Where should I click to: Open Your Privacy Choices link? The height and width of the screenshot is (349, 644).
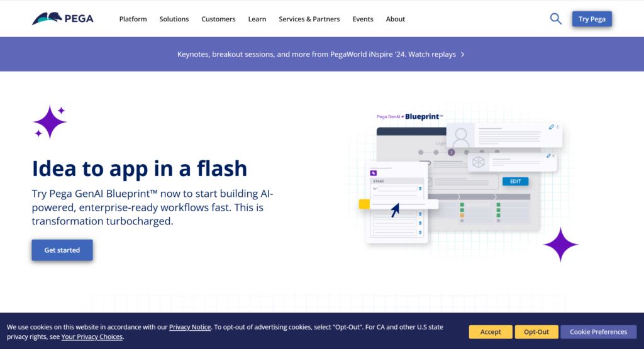point(92,336)
